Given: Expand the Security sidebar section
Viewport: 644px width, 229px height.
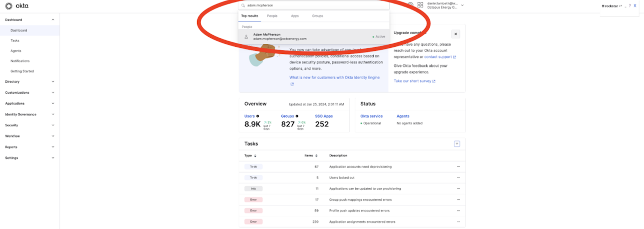Looking at the screenshot, I should point(29,125).
